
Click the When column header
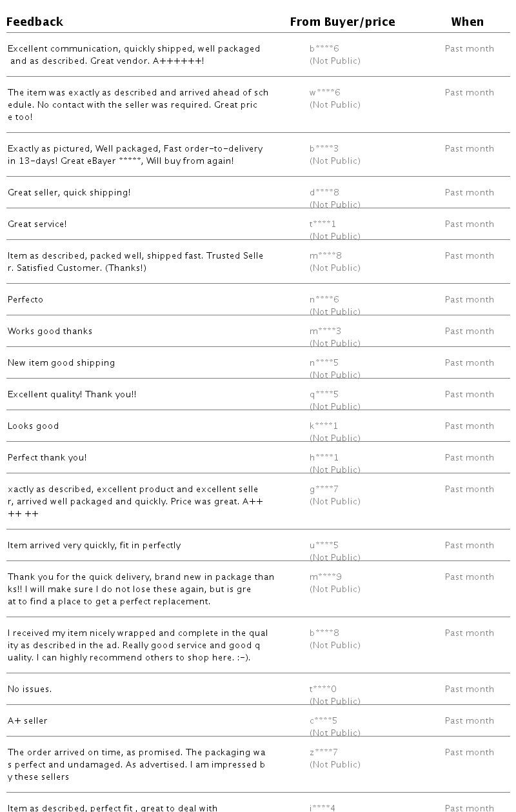tap(468, 22)
